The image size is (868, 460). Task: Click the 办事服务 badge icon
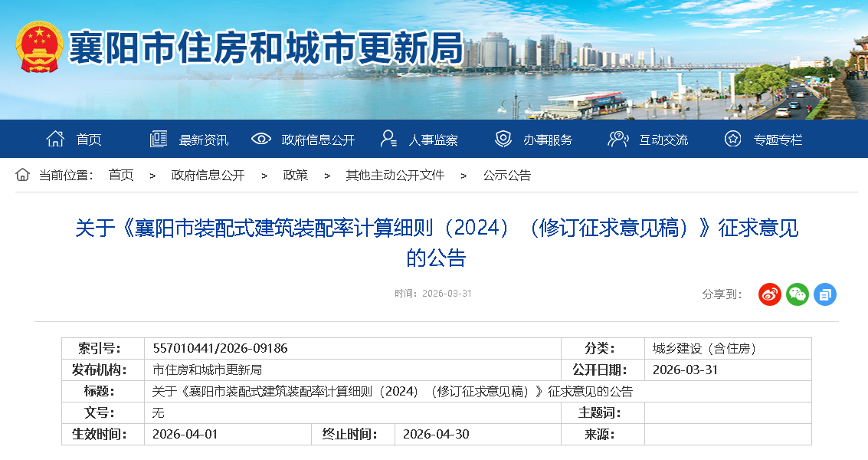tap(503, 138)
